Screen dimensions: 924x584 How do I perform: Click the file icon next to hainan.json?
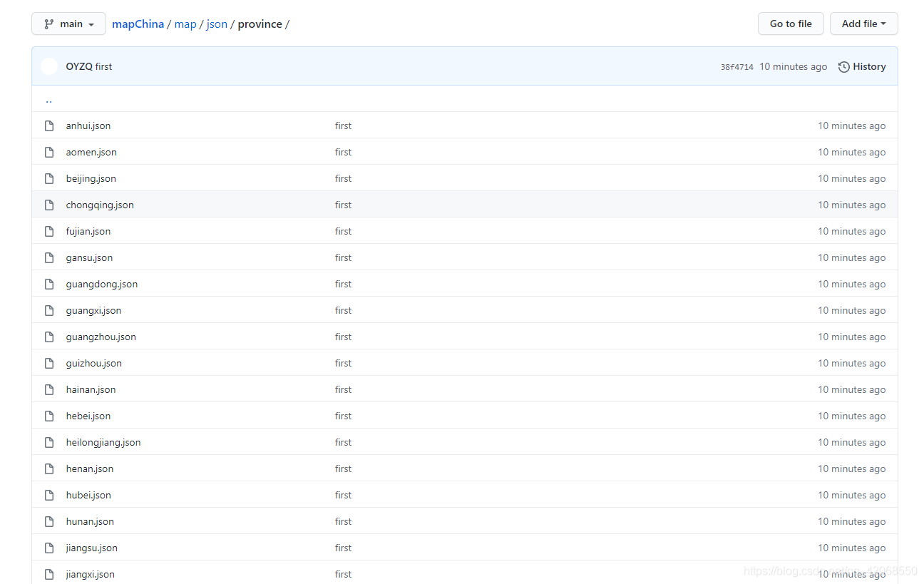(49, 389)
